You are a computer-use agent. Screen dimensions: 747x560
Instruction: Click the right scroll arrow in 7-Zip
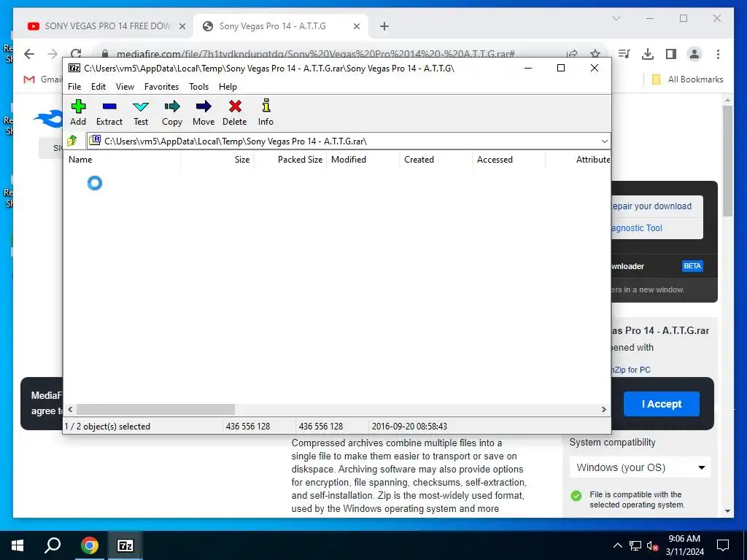click(603, 410)
